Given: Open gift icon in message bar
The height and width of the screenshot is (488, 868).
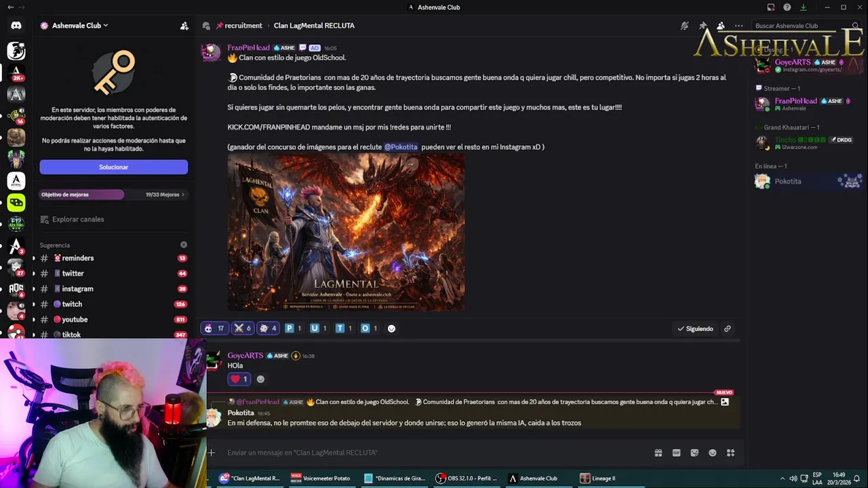Looking at the screenshot, I should coord(658,453).
